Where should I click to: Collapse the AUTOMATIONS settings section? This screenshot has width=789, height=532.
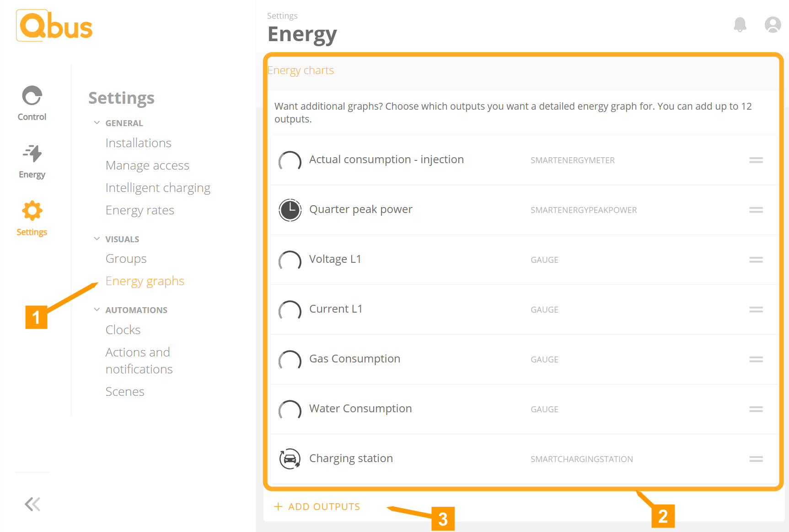(x=97, y=309)
